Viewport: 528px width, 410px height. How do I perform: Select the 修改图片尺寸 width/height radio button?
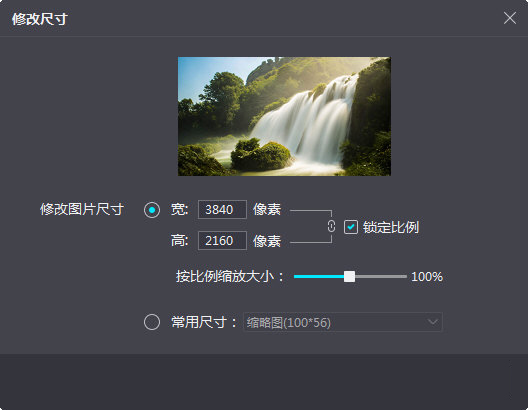pos(152,210)
